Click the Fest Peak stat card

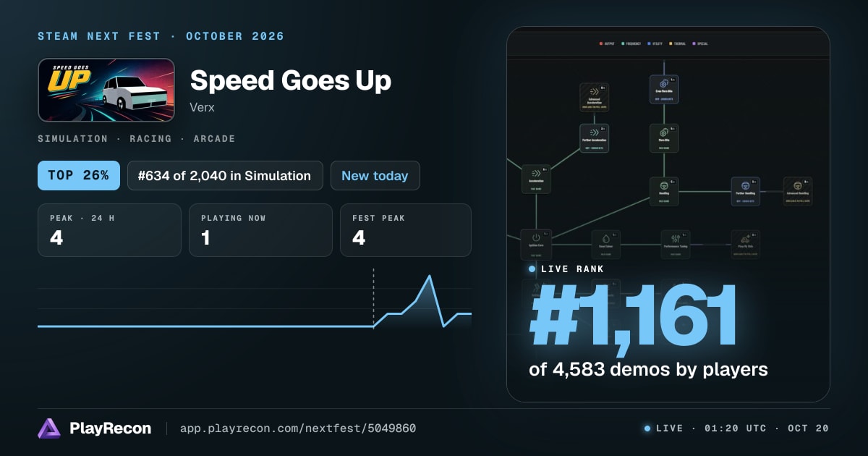pyautogui.click(x=405, y=230)
